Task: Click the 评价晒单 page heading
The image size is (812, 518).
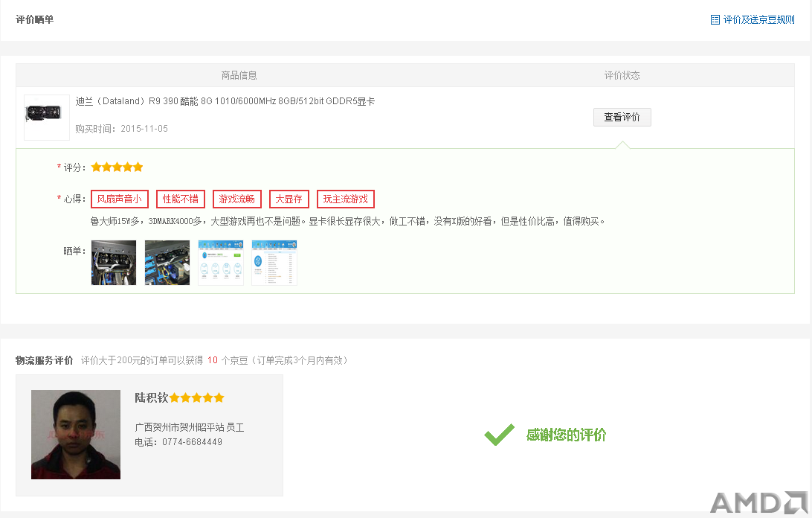Action: pyautogui.click(x=35, y=19)
